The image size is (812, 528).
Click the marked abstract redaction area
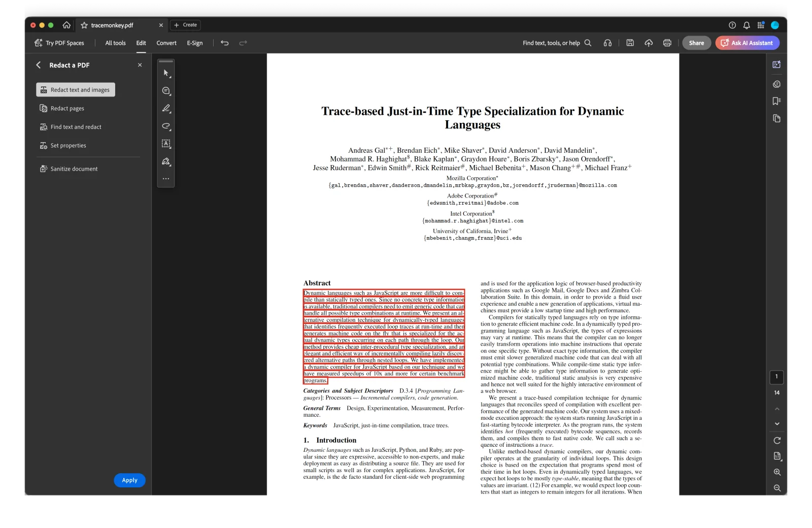(x=384, y=337)
